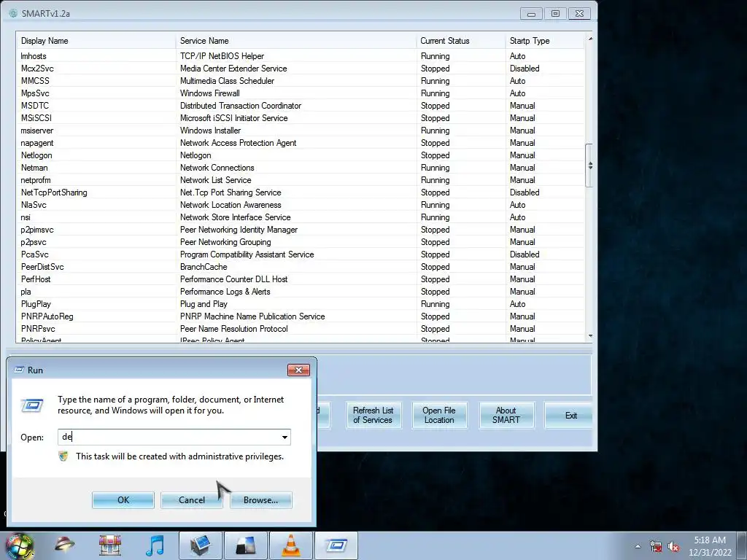The height and width of the screenshot is (560, 747).
Task: Click Open File Location button
Action: pyautogui.click(x=439, y=415)
